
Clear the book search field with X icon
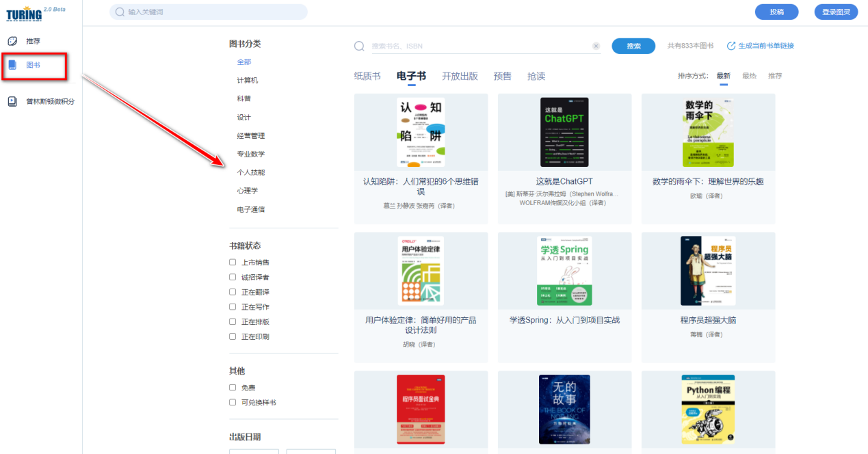pyautogui.click(x=596, y=46)
